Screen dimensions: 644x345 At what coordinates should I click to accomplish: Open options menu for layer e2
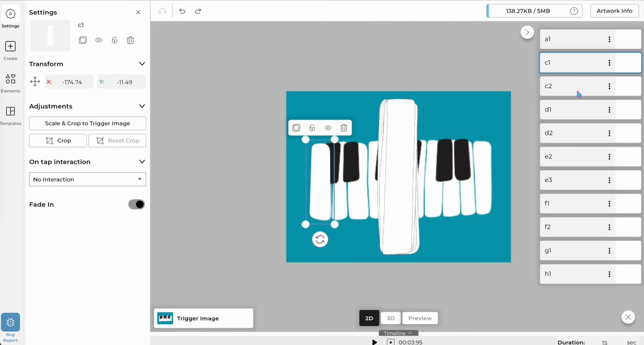(609, 157)
